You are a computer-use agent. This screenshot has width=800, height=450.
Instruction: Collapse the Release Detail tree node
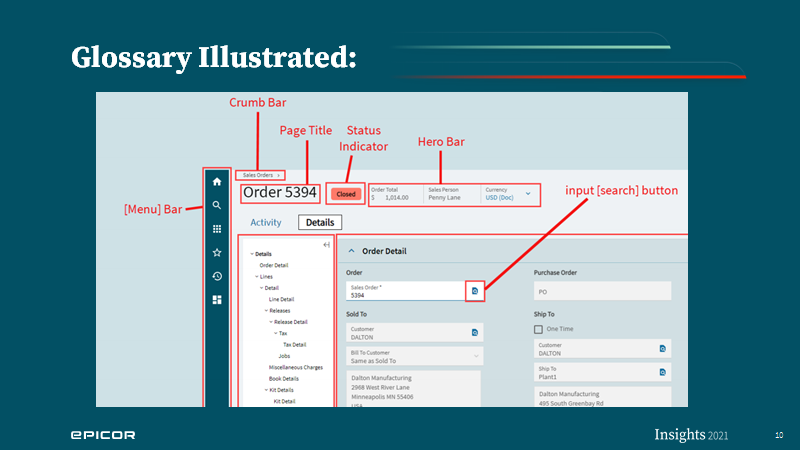(271, 322)
